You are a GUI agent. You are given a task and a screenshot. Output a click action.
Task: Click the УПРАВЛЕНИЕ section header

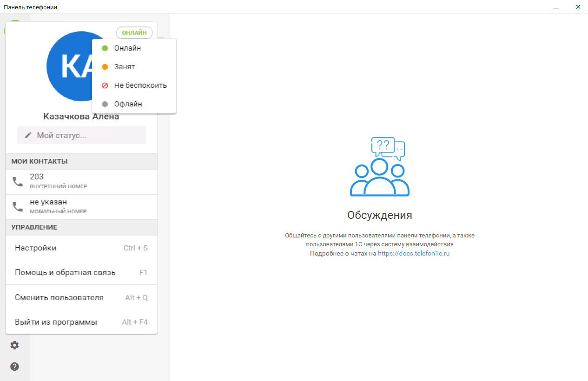82,227
